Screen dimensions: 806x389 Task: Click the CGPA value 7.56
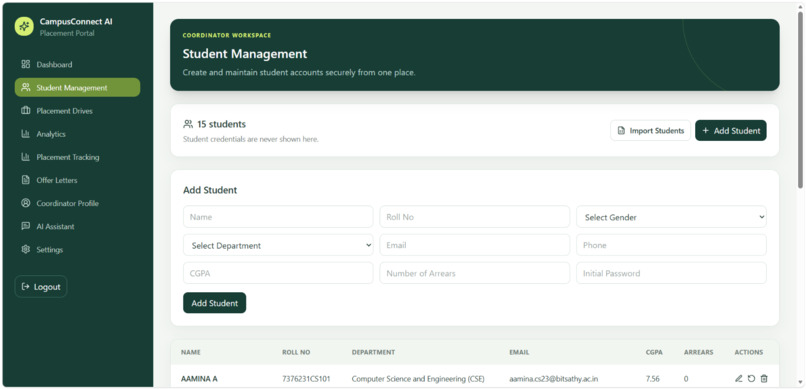pyautogui.click(x=653, y=379)
